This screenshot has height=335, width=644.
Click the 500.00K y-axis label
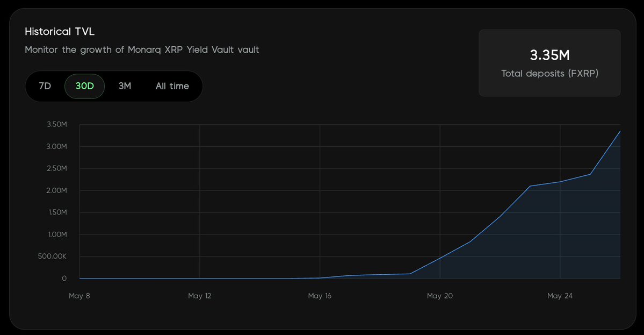coord(52,256)
